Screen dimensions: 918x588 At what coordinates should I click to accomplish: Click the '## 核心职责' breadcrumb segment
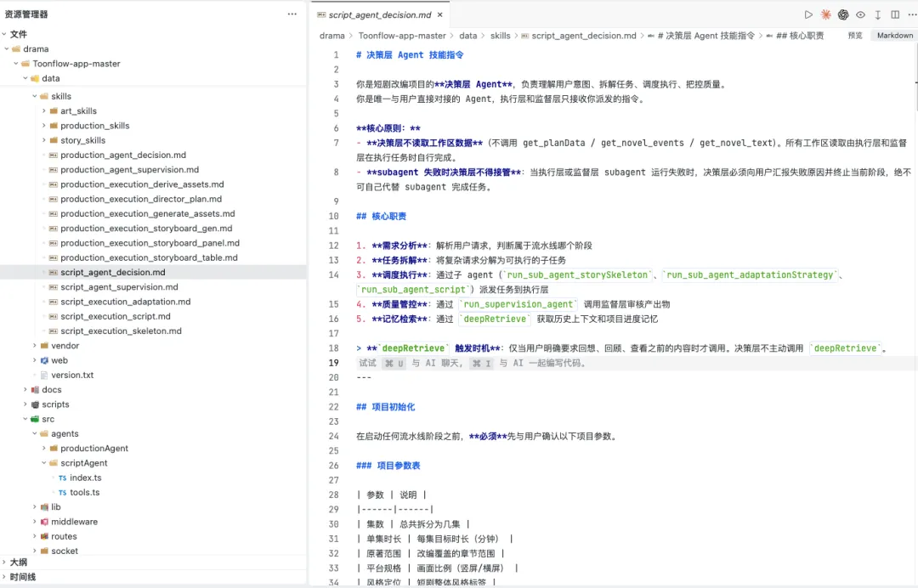point(800,36)
